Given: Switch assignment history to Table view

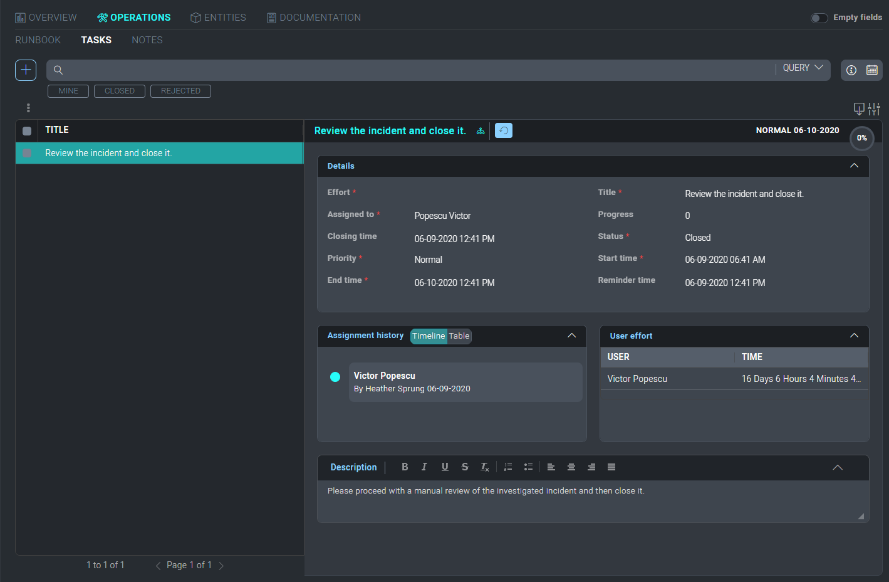Looking at the screenshot, I should [460, 336].
